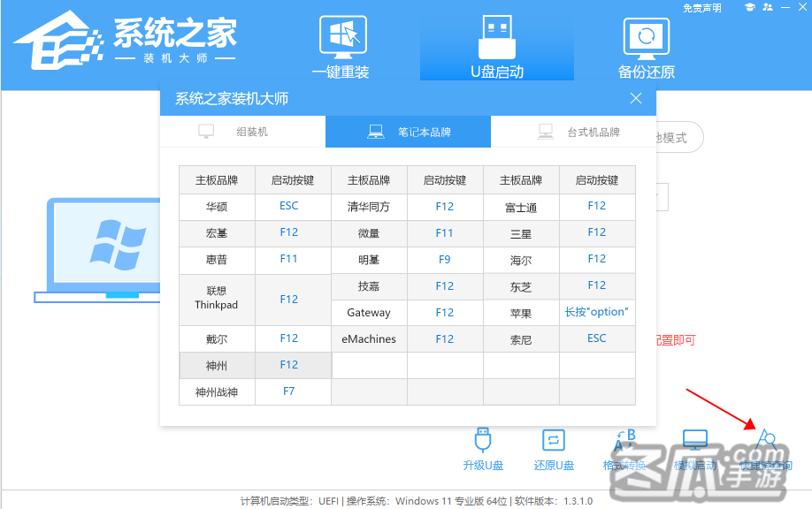Select the 东芝 brand cell
The width and height of the screenshot is (812, 509).
521,286
